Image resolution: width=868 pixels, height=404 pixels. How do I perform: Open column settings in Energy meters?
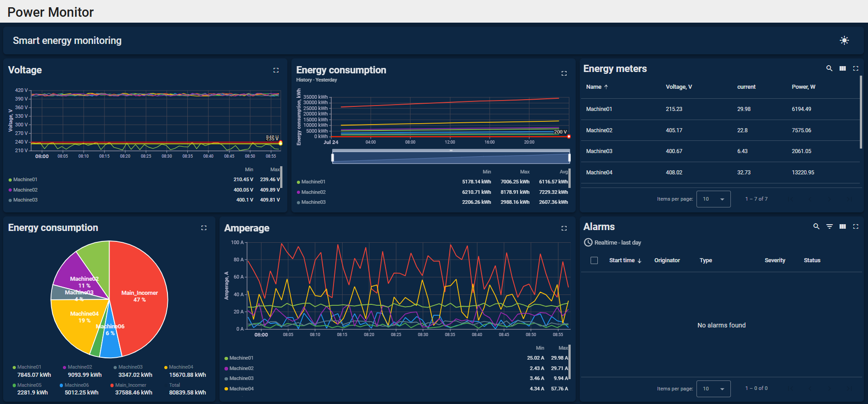point(842,68)
